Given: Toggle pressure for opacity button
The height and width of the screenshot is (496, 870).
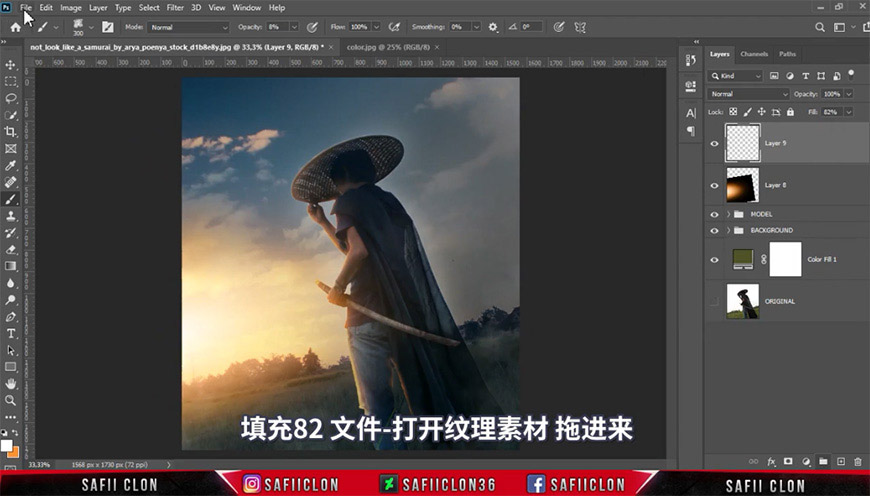Looking at the screenshot, I should (x=312, y=27).
